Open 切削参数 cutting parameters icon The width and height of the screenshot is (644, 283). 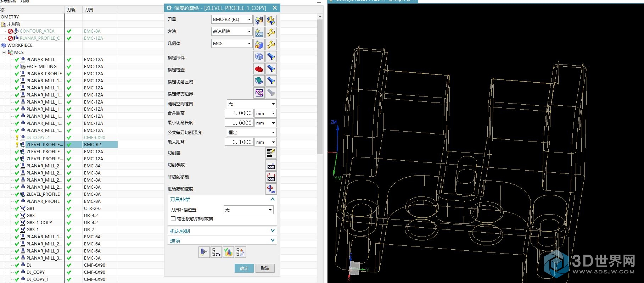tap(271, 165)
